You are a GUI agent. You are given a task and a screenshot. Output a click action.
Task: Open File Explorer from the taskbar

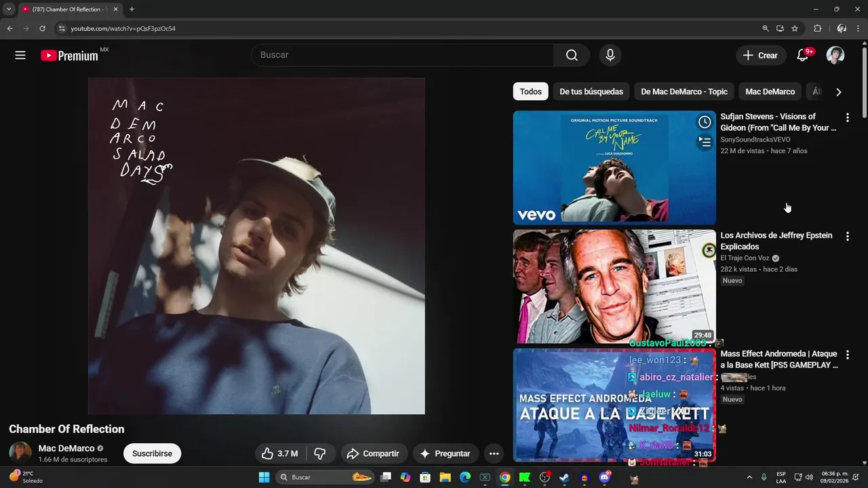click(445, 477)
